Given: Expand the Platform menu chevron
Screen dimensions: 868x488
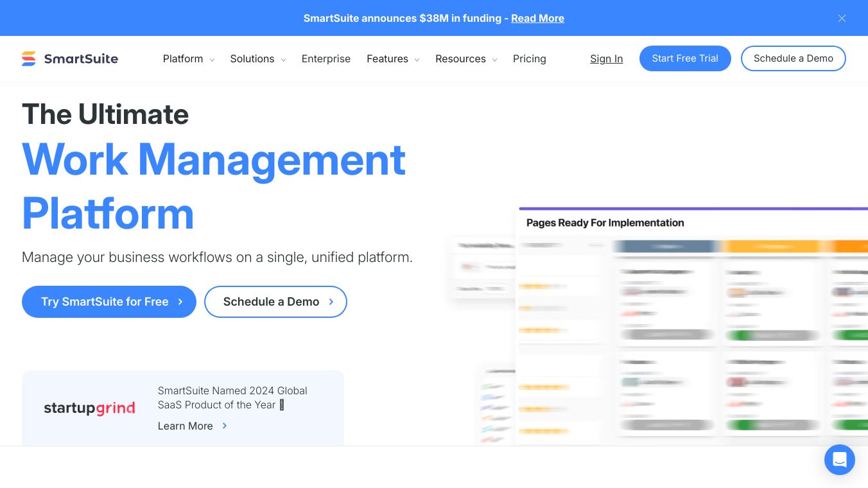Looking at the screenshot, I should [212, 60].
